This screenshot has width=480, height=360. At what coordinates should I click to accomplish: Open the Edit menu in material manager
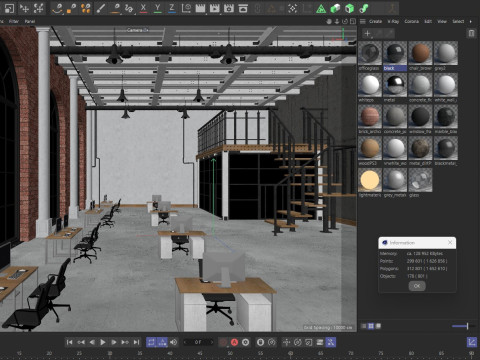(428, 21)
